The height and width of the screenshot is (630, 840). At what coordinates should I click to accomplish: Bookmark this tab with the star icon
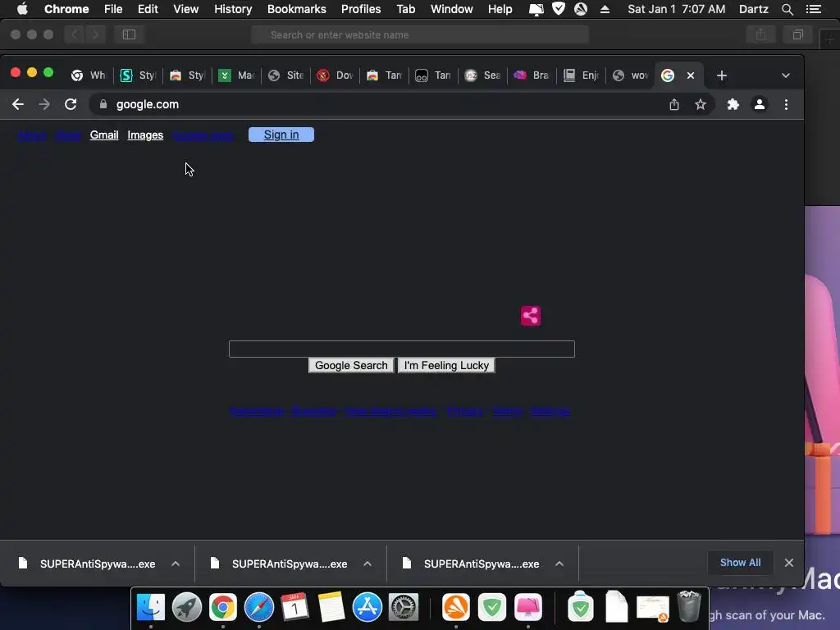701,104
